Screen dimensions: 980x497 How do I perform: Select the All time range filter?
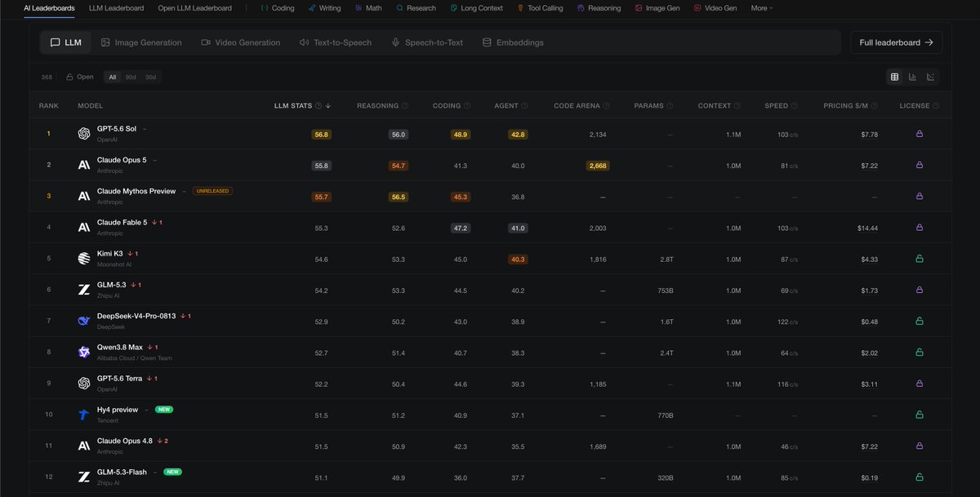coord(113,77)
